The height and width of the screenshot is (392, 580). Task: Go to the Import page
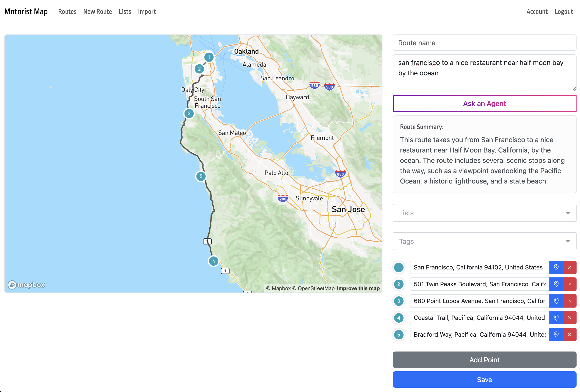pyautogui.click(x=147, y=12)
